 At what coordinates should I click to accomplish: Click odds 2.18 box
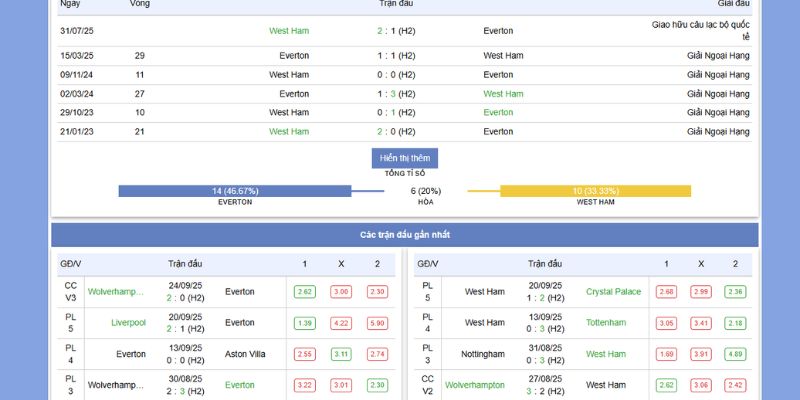pyautogui.click(x=735, y=323)
